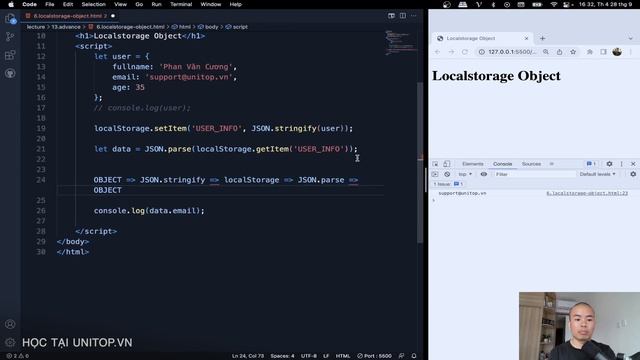Open the Default levels dropdown
Screen dimensions: 640x360
pos(598,174)
